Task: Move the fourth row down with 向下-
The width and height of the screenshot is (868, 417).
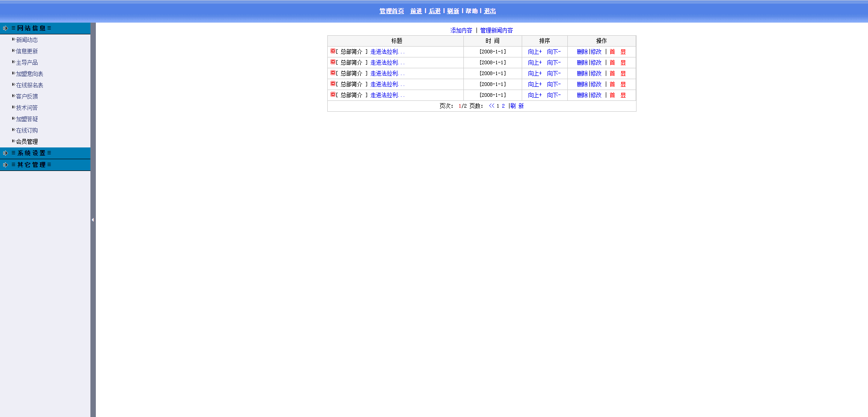Action: 554,84
